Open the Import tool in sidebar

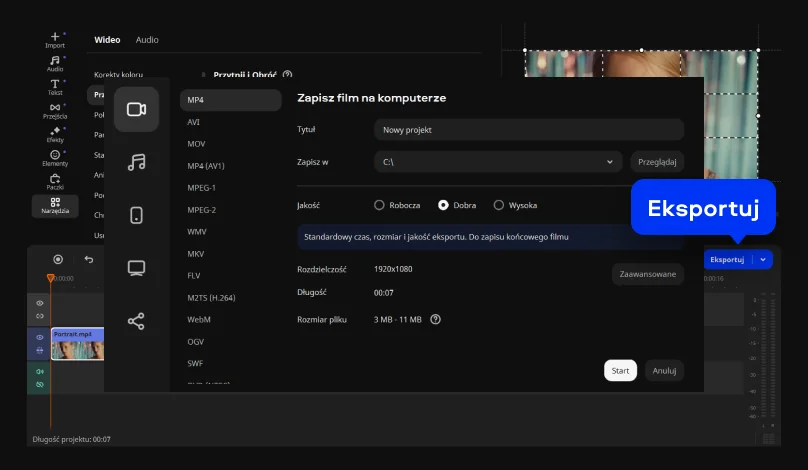(55, 40)
